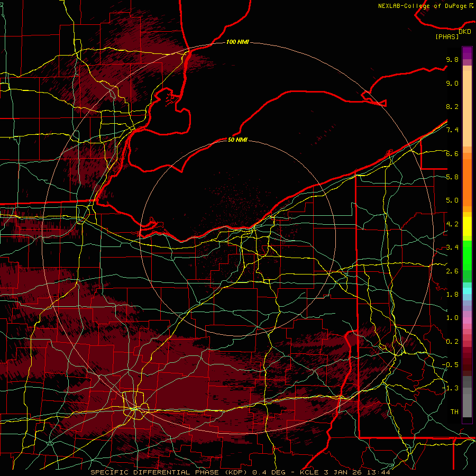Image resolution: width=476 pixels, height=476 pixels.
Task: Pick the purple top segment of color bar
Action: click(x=467, y=53)
